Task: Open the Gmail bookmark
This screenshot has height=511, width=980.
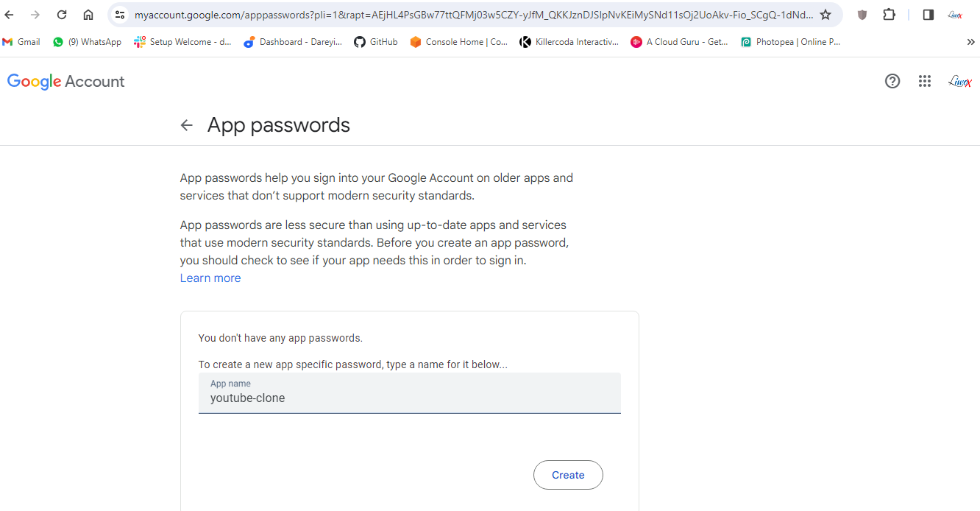Action: tap(21, 42)
